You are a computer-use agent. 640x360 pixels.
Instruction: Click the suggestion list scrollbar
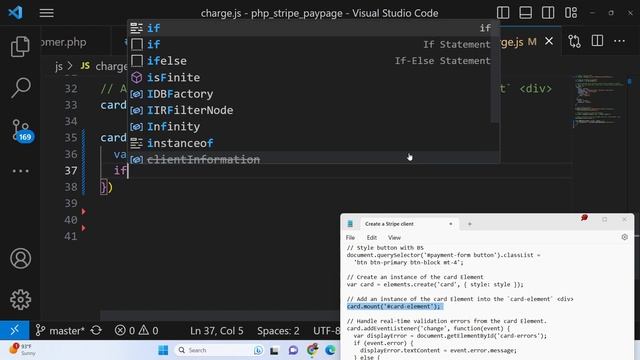click(x=495, y=71)
